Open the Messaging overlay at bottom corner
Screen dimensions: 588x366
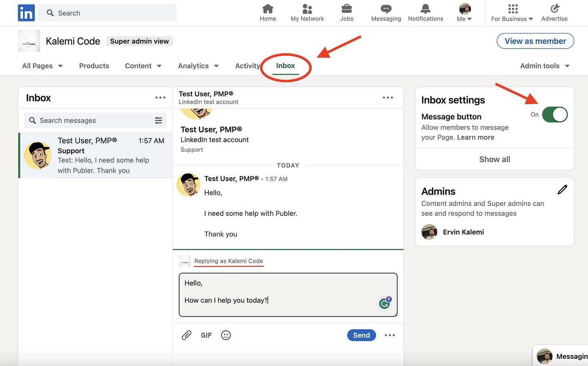pos(561,356)
